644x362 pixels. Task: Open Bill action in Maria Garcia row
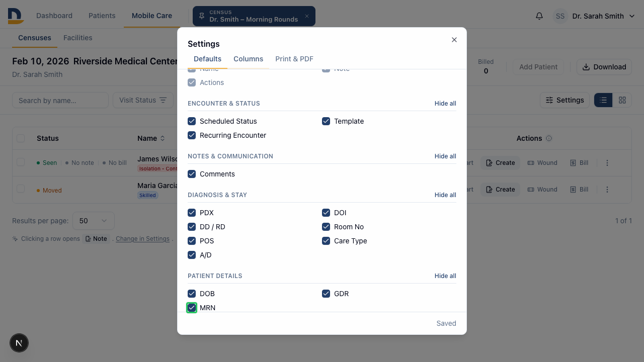coord(579,190)
